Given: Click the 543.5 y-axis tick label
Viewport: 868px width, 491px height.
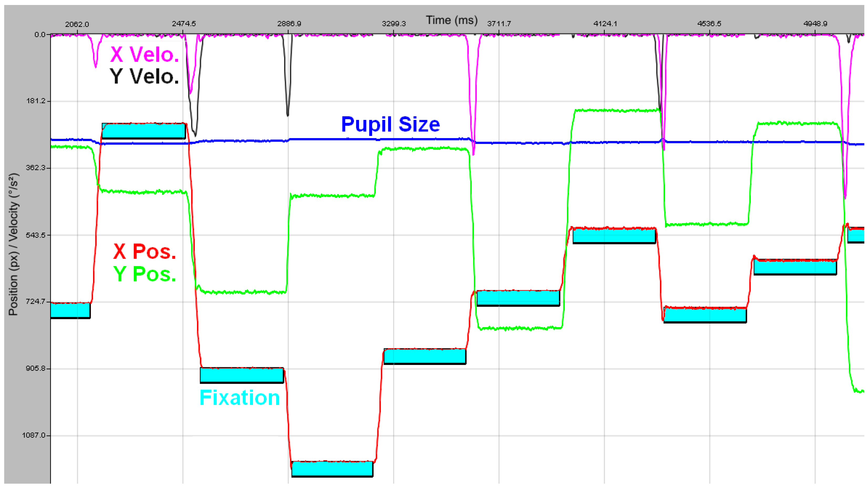Looking at the screenshot, I should coord(35,235).
